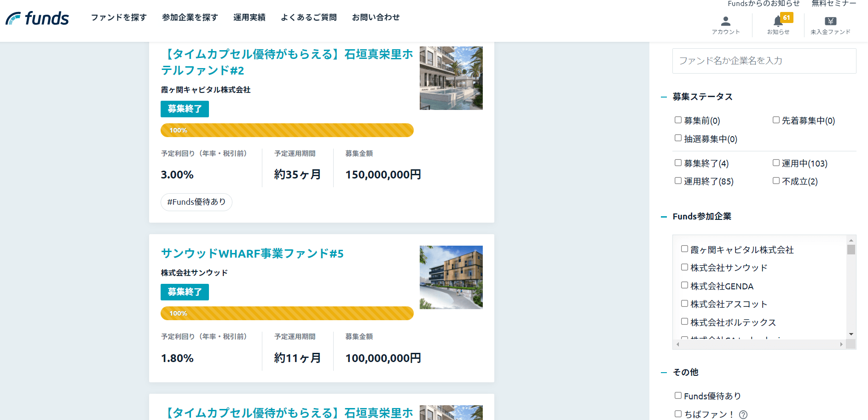The width and height of the screenshot is (868, 420).
Task: Click the 約35ヶ月 period value
Action: pos(297,175)
